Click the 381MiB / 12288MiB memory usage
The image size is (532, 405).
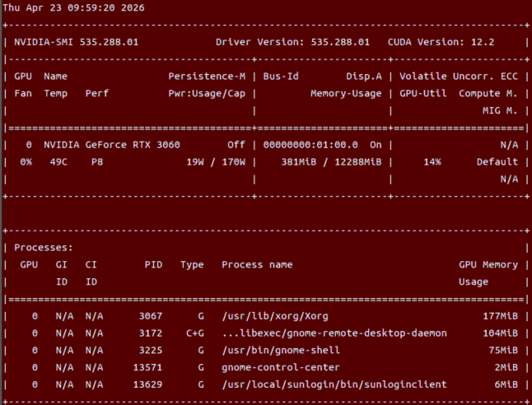[x=331, y=162]
